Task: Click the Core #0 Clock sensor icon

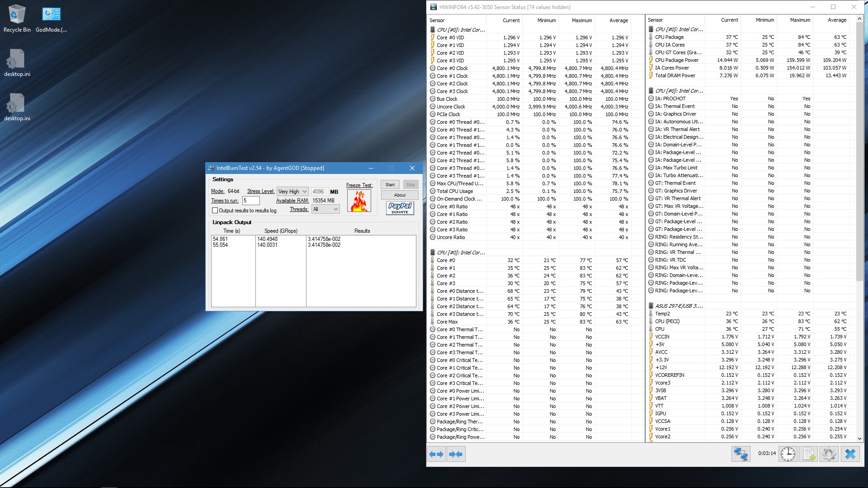Action: (433, 68)
